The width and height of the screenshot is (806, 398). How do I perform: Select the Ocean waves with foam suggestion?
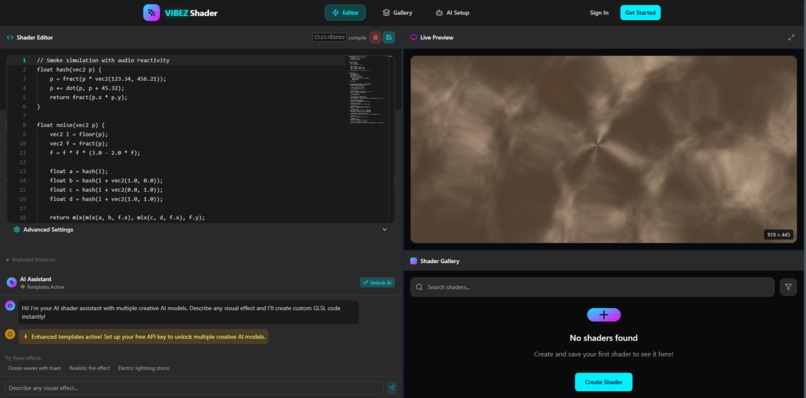pyautogui.click(x=34, y=368)
